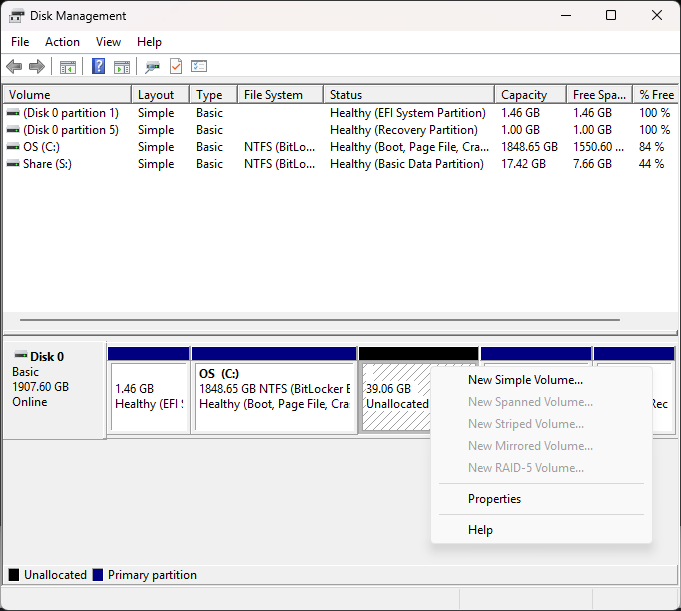
Task: Click the 7.66 GB free space cell
Action: pyautogui.click(x=592, y=164)
